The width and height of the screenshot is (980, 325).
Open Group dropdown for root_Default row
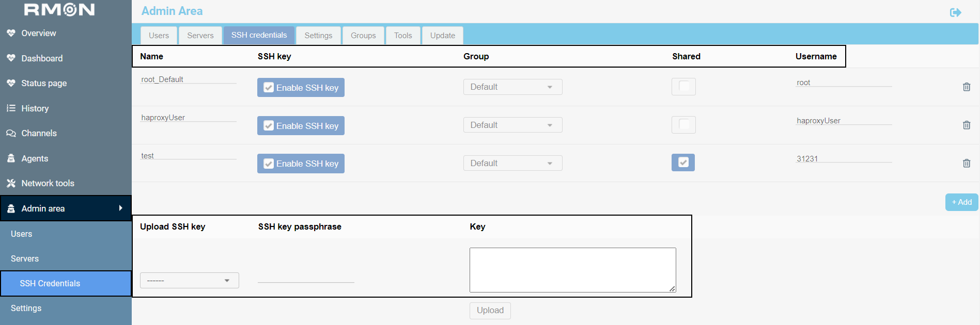[512, 87]
